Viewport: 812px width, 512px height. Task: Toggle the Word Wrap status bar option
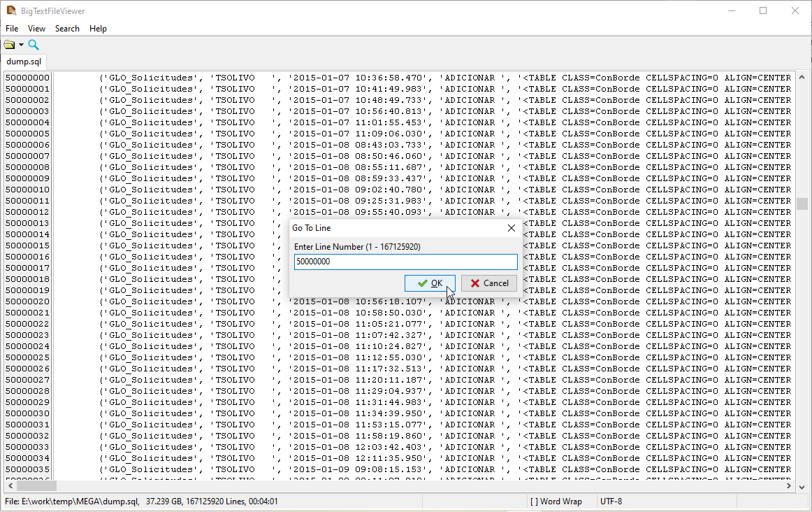tap(556, 502)
